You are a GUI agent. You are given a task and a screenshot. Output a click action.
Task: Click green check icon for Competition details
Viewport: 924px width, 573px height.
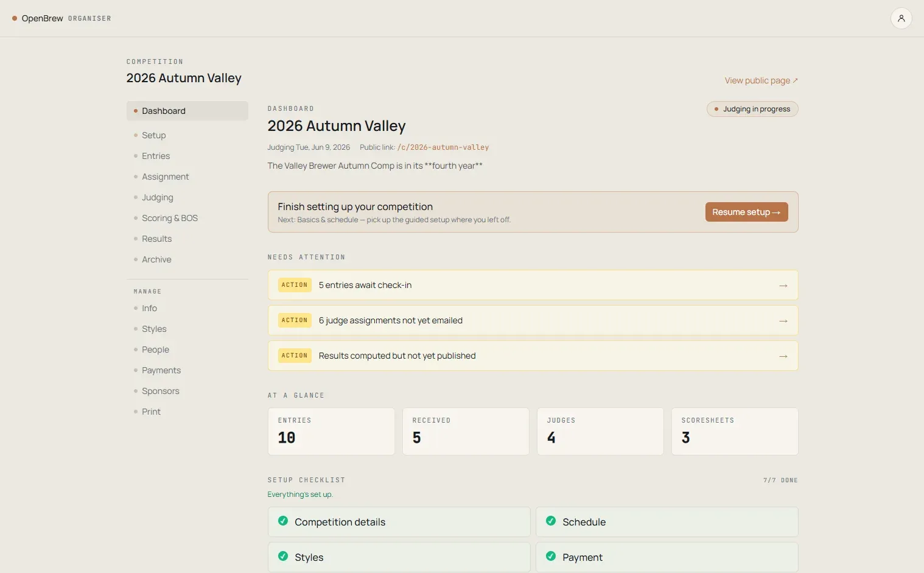coord(283,521)
